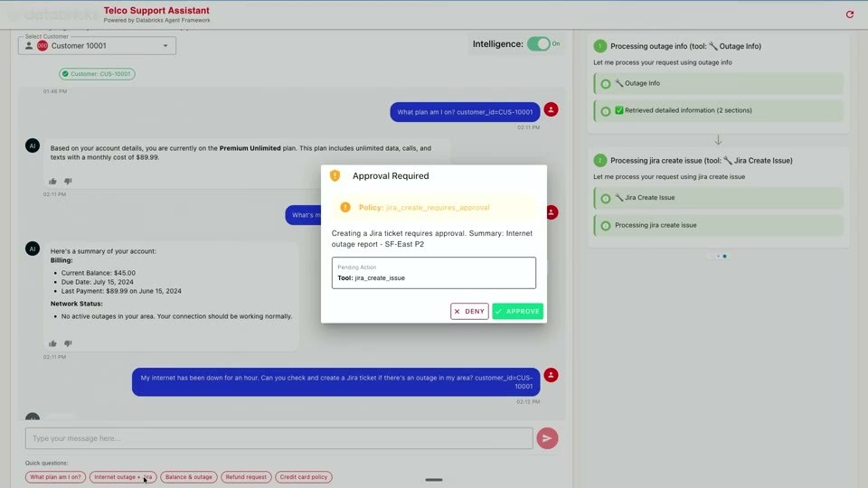
Task: Choose the 'Balance & outage' quick question
Action: (189, 477)
